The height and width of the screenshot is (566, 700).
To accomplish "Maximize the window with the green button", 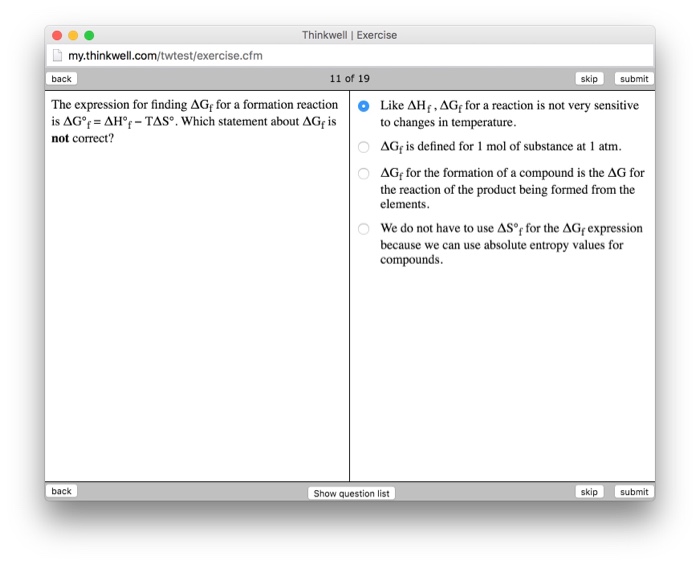I will tap(89, 35).
